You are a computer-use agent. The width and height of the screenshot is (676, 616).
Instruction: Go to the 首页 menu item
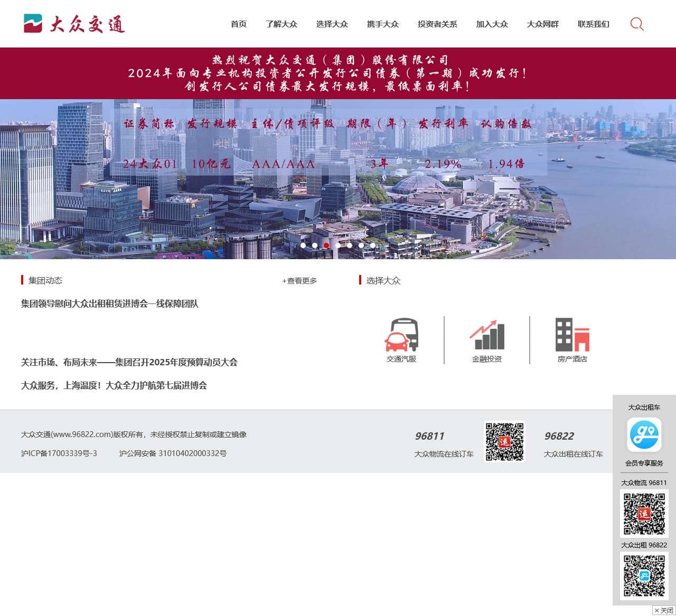[239, 24]
